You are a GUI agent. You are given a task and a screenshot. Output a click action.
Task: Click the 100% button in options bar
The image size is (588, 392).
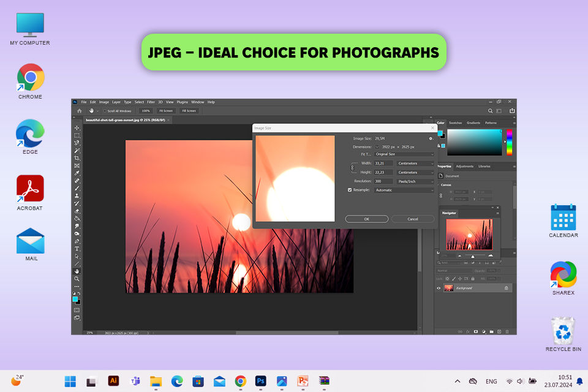[146, 111]
